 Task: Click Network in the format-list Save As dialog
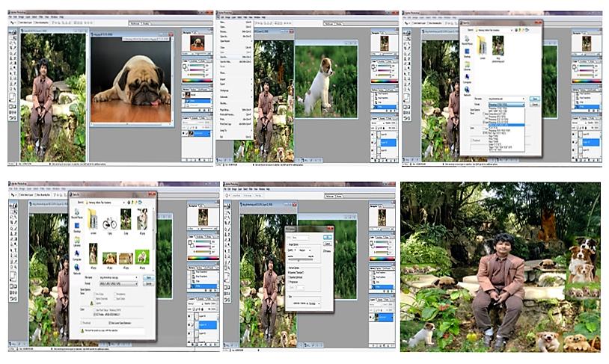[467, 90]
